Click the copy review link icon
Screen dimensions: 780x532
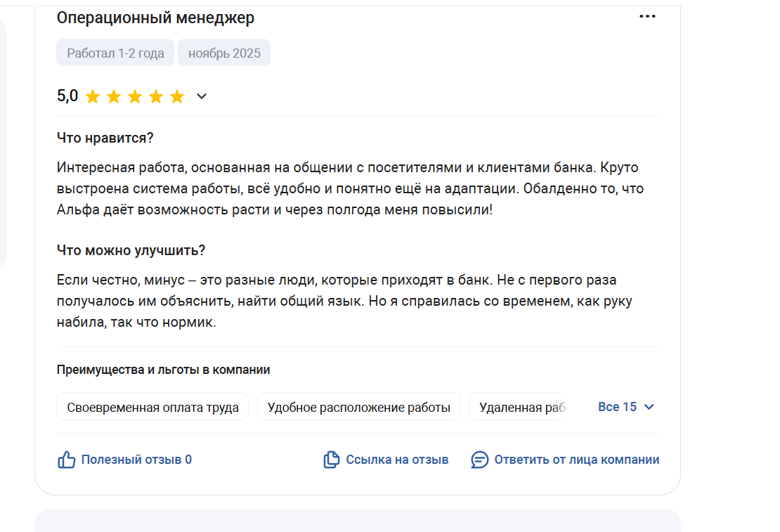point(331,460)
